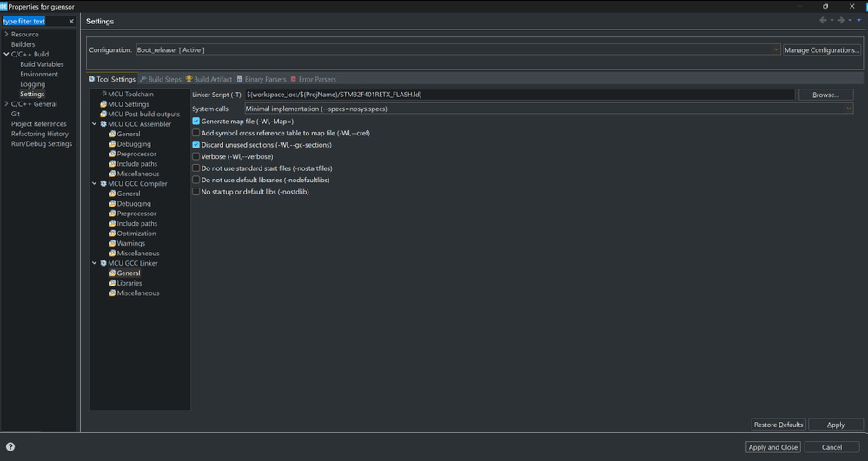Enable Add symbol cross reference table checkbox
The image size is (868, 461).
click(x=196, y=133)
